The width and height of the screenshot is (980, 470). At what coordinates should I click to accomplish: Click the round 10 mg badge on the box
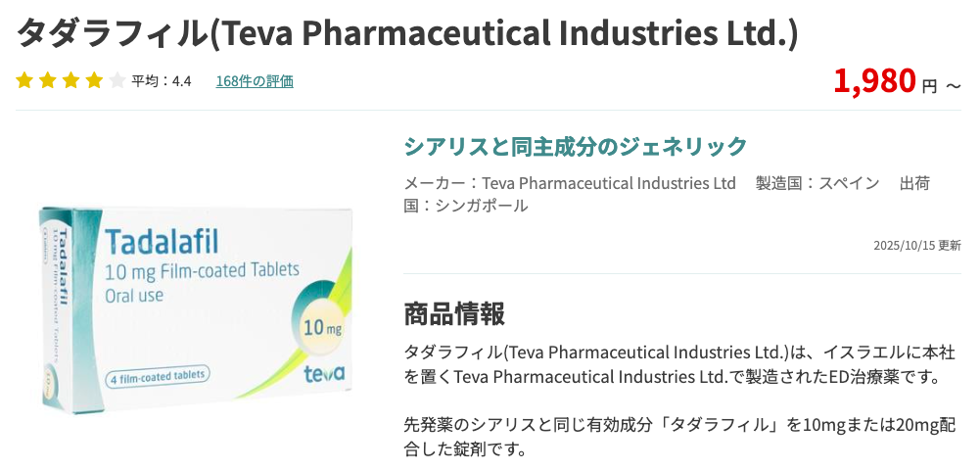[322, 325]
